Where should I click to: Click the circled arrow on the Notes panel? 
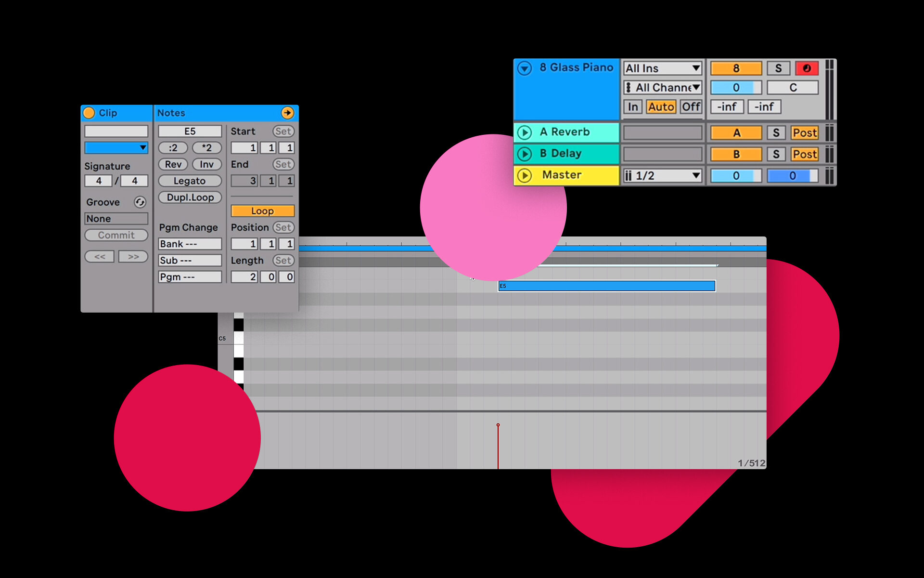point(287,112)
